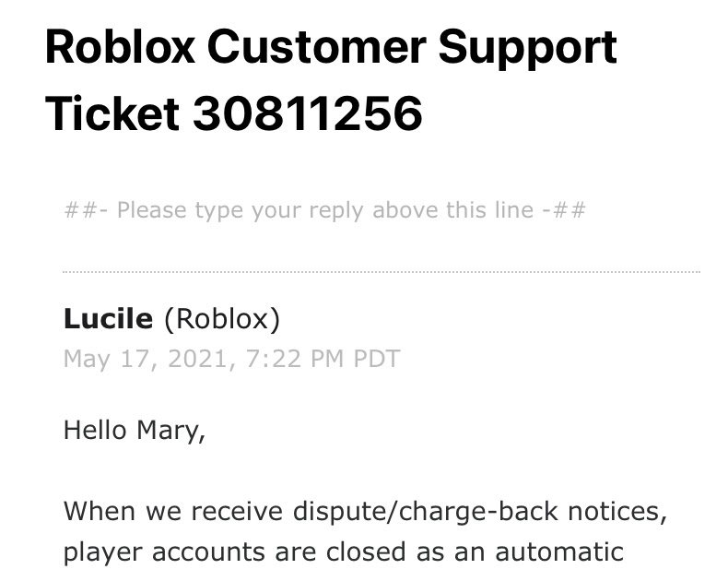Image resolution: width=728 pixels, height=581 pixels.
Task: Click the word 'Roblox' in the title
Action: pyautogui.click(x=120, y=47)
